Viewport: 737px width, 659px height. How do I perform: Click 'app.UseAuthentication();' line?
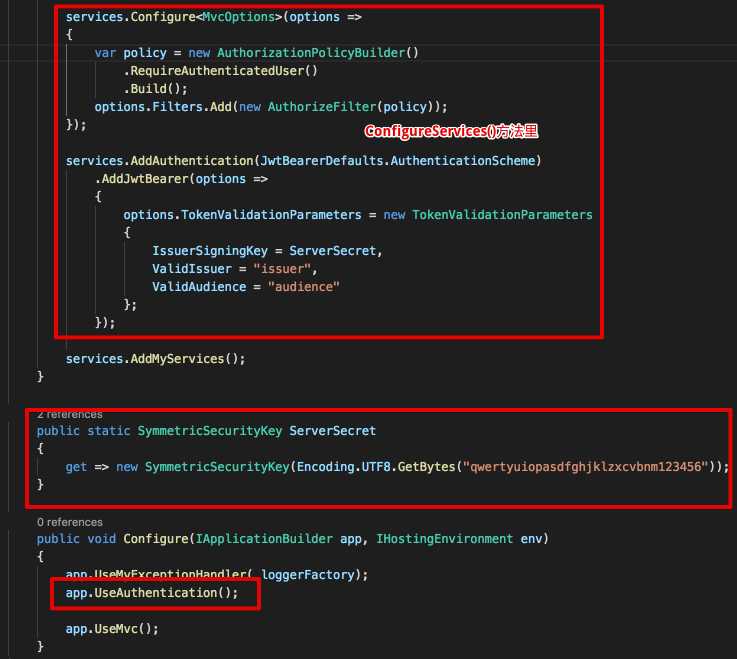(152, 593)
